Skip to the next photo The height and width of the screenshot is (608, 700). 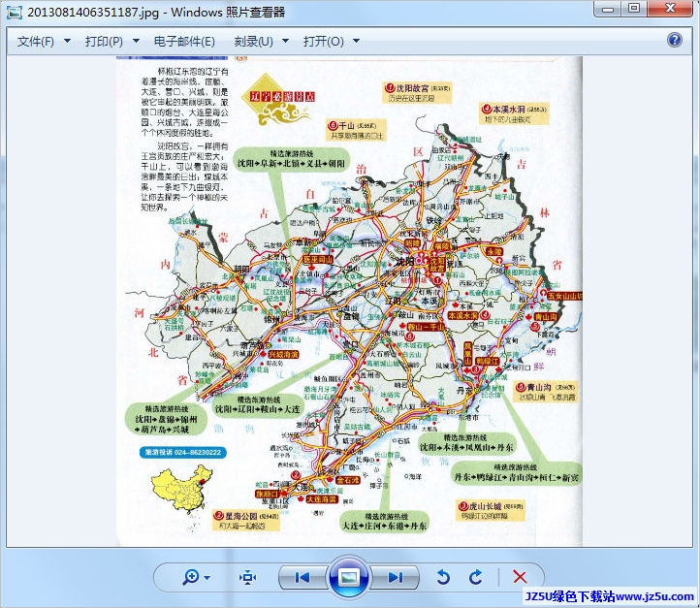tap(395, 577)
